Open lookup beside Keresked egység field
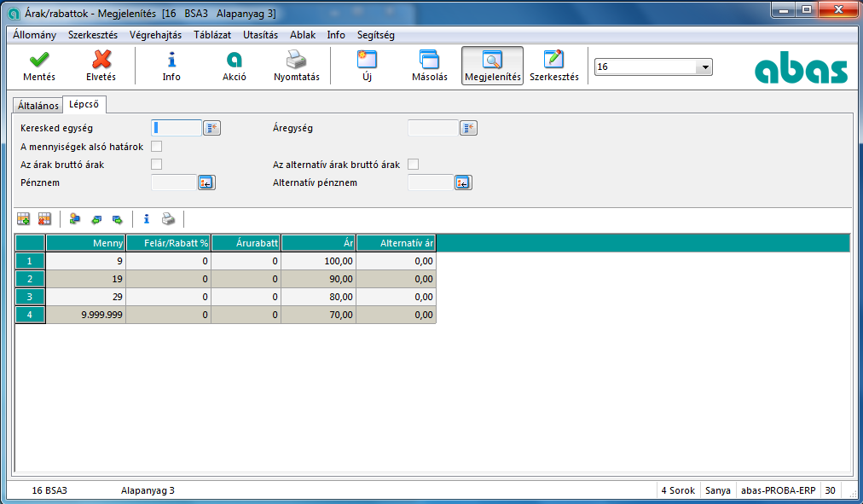Screen dimensions: 863x504 [x=211, y=128]
